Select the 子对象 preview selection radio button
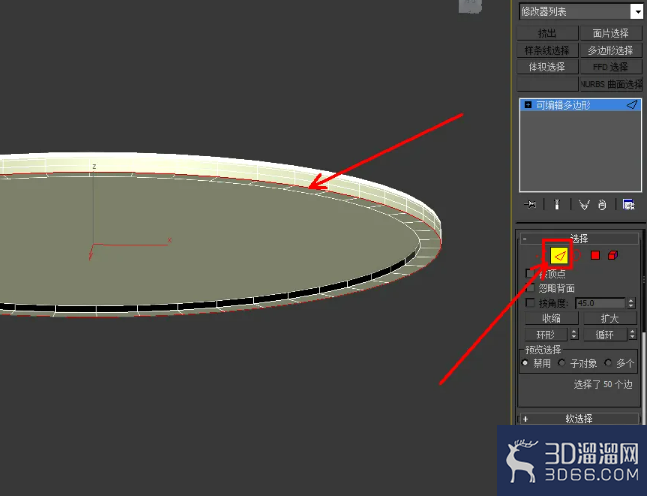This screenshot has width=647, height=496. (561, 363)
